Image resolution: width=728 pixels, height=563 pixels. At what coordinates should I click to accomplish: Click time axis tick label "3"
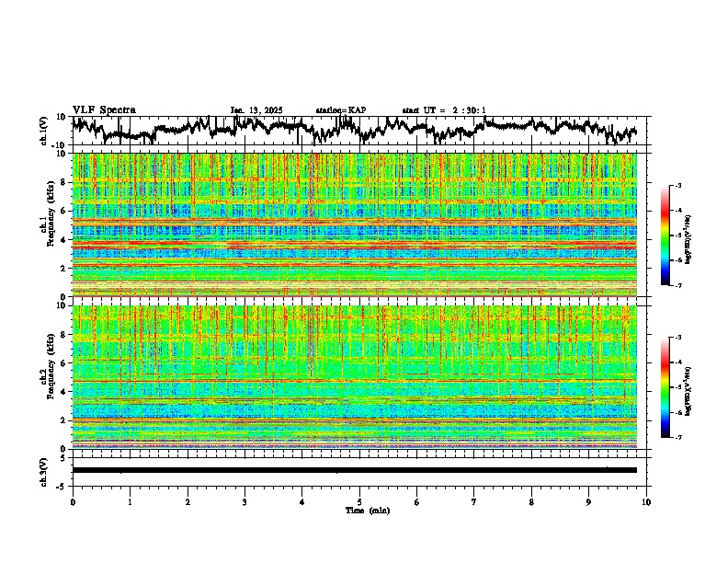[245, 502]
